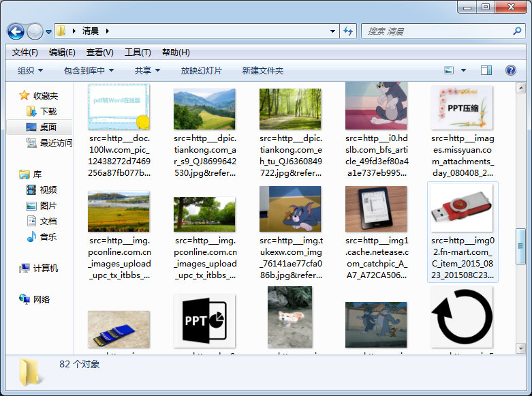This screenshot has height=396, width=532.
Task: Select the sunlit forest path thumbnail
Action: click(x=290, y=109)
